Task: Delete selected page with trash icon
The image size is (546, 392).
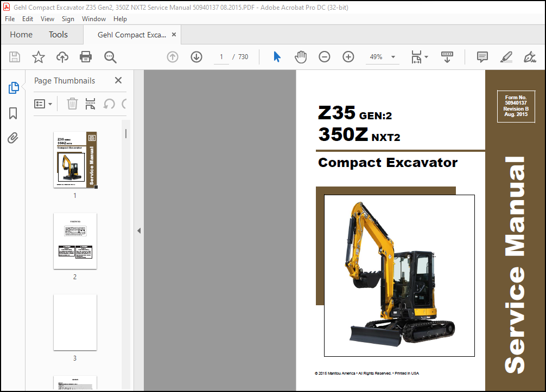Action: (x=72, y=104)
